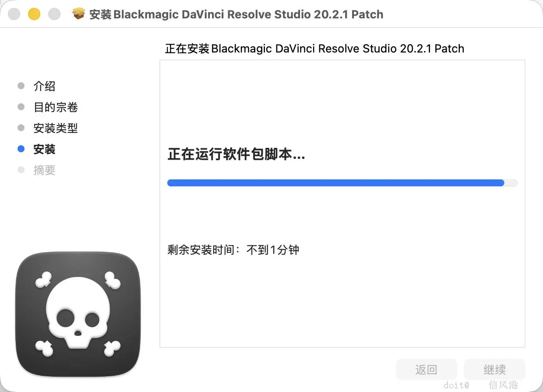This screenshot has height=392, width=543.
Task: Click the bullet dot beside 目的宗卷
Action: click(x=21, y=107)
